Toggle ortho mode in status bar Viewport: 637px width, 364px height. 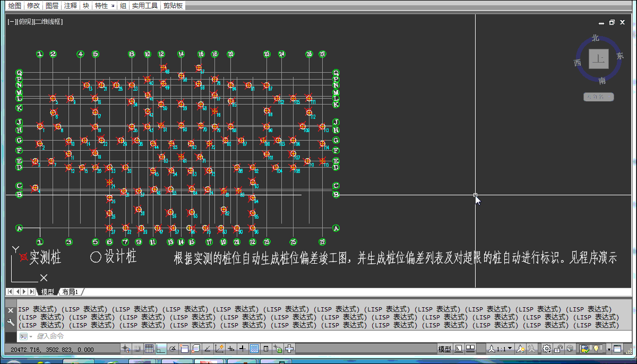click(161, 349)
